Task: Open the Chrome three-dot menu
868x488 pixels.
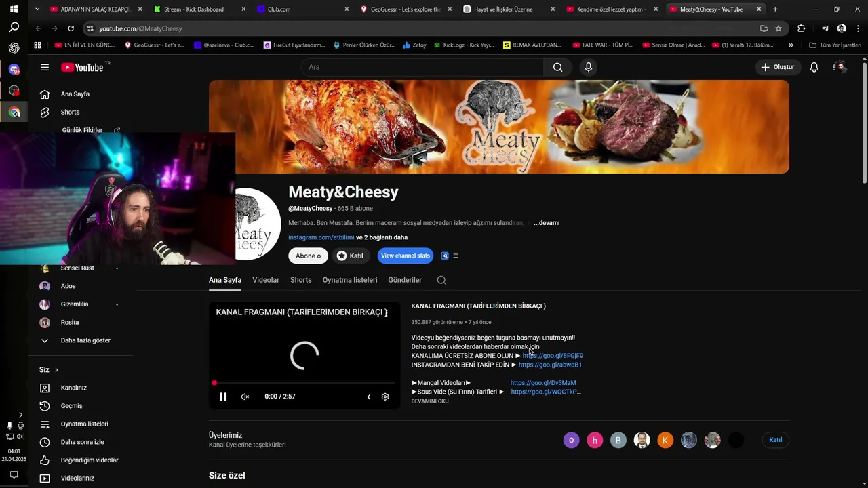Action: [857, 28]
